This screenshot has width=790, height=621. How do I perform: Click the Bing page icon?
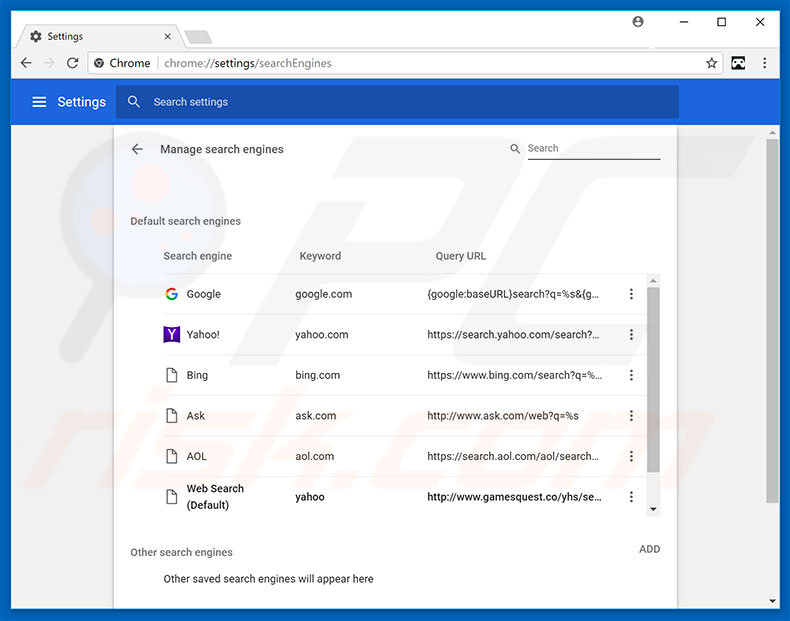click(x=171, y=375)
